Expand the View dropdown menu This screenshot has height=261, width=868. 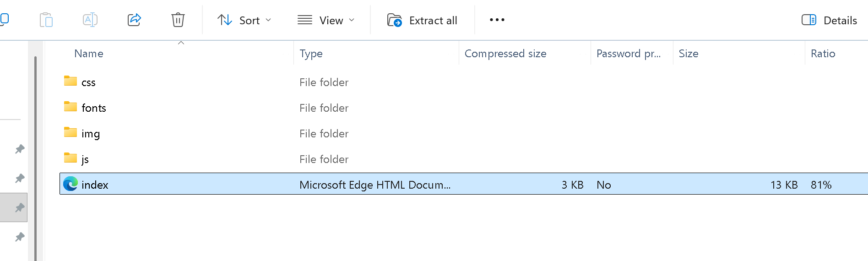pos(326,20)
